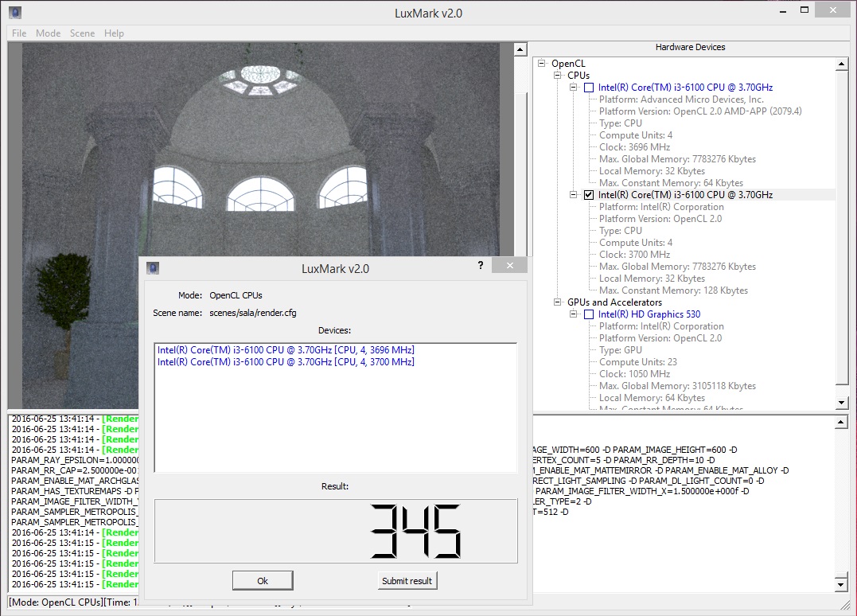Viewport: 857px width, 616px height.
Task: Check the Intel HD Graphics 530 checkbox
Action: pos(589,314)
